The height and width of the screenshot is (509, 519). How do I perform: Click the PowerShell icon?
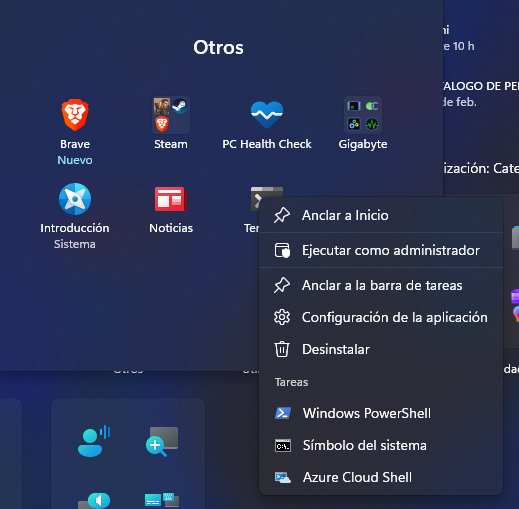(283, 413)
